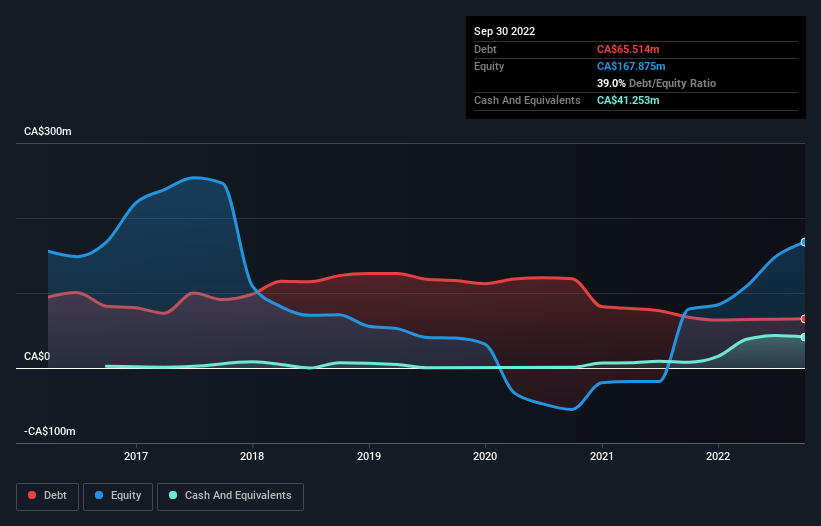Screen dimensions: 821x526
Task: Toggle the Debt series in the legend
Action: click(48, 496)
